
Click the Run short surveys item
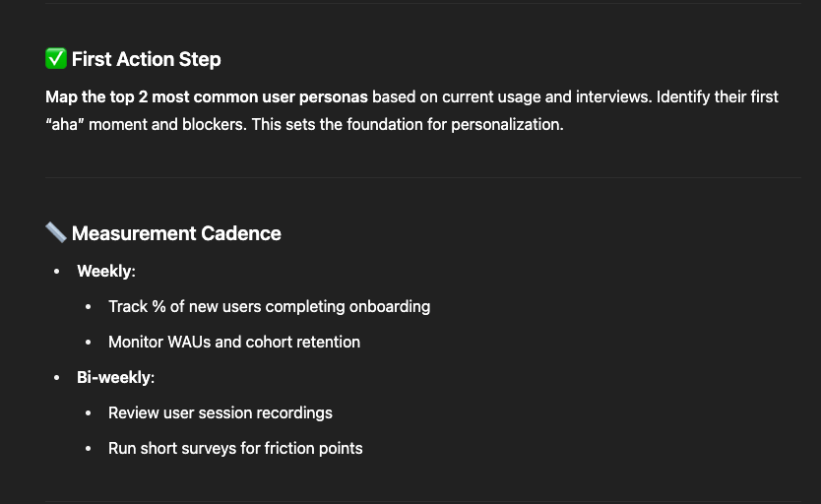(235, 449)
